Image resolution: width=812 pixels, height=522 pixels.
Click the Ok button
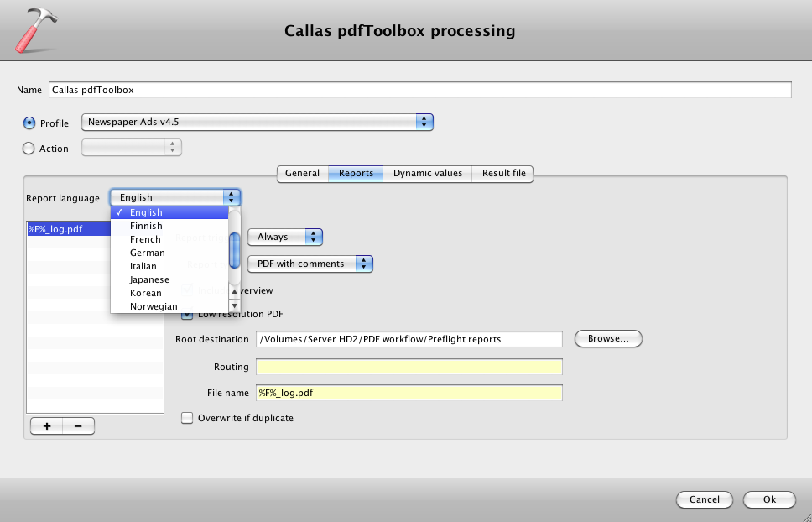pyautogui.click(x=769, y=499)
